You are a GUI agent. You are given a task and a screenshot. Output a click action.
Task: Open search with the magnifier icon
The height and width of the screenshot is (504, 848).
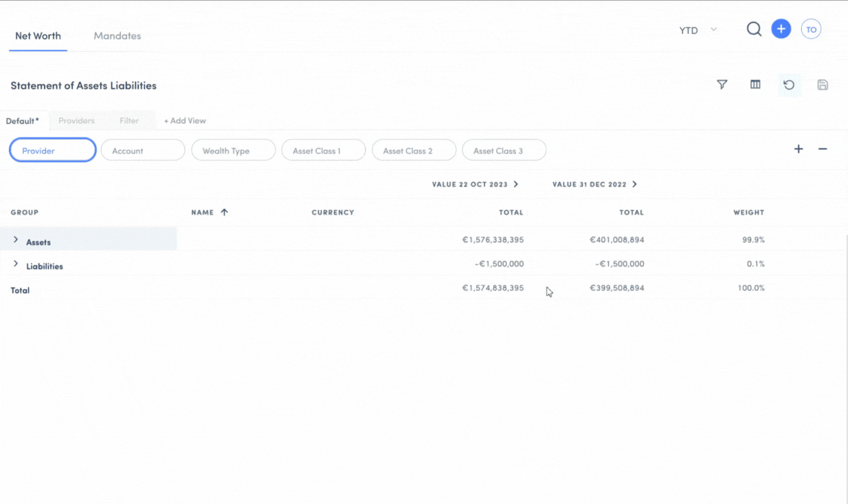[754, 29]
